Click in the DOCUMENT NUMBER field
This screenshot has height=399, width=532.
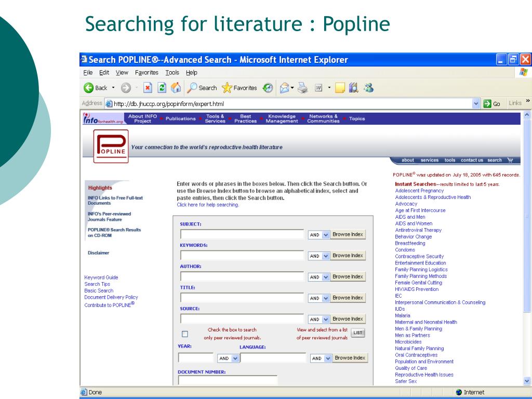[228, 380]
